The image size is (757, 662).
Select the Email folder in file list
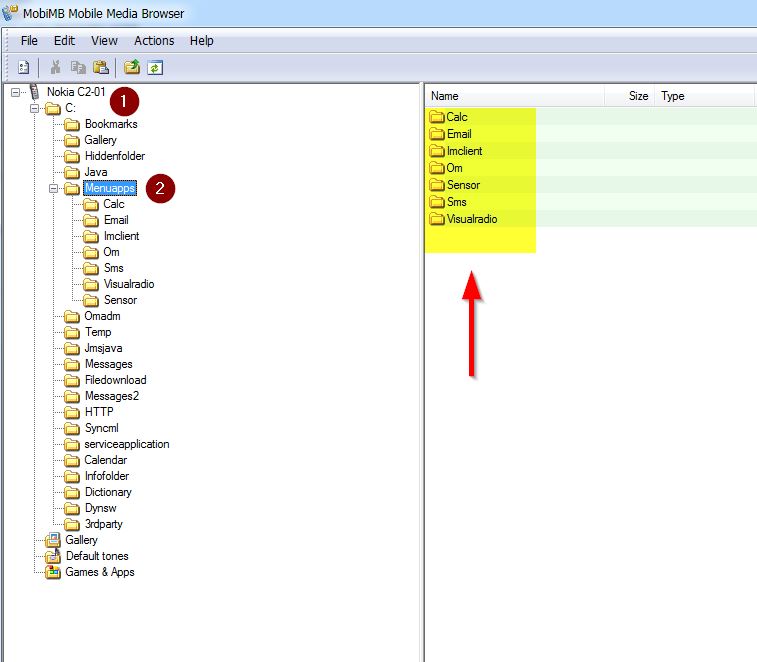coord(459,134)
